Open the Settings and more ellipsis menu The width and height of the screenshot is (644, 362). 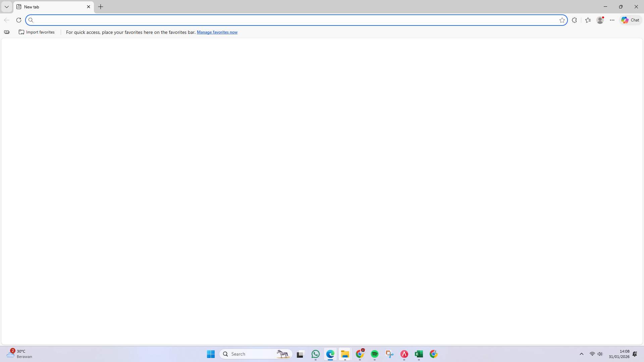[x=612, y=20]
